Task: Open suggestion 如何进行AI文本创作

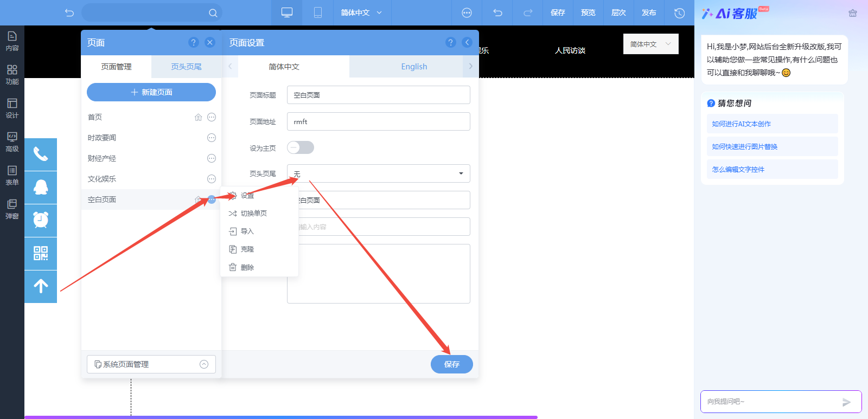Action: coord(773,124)
